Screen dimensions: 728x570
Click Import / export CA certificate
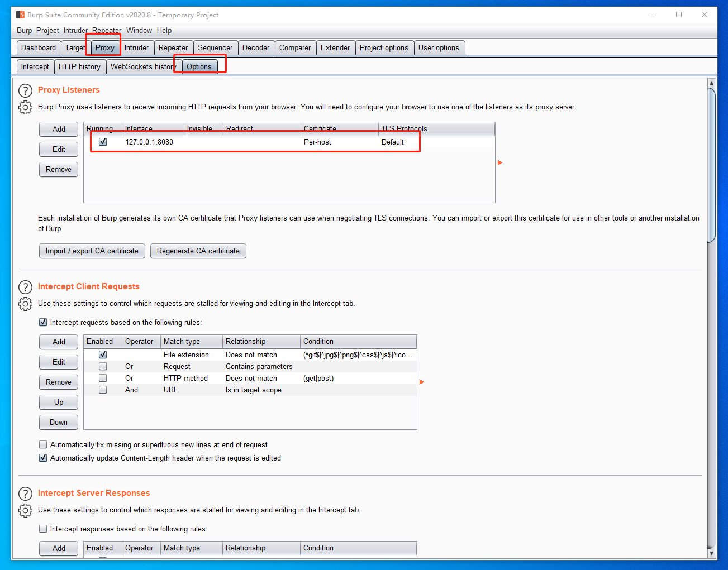click(92, 251)
